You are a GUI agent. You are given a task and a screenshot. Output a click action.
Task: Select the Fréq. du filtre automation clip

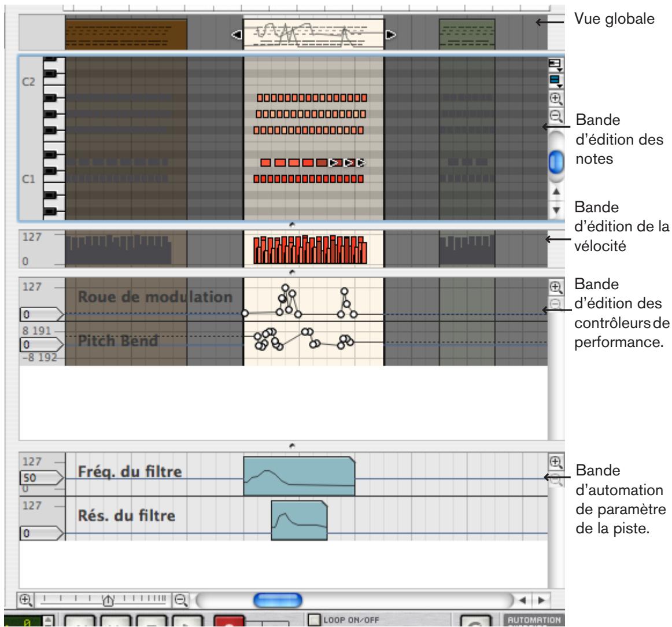[x=299, y=476]
